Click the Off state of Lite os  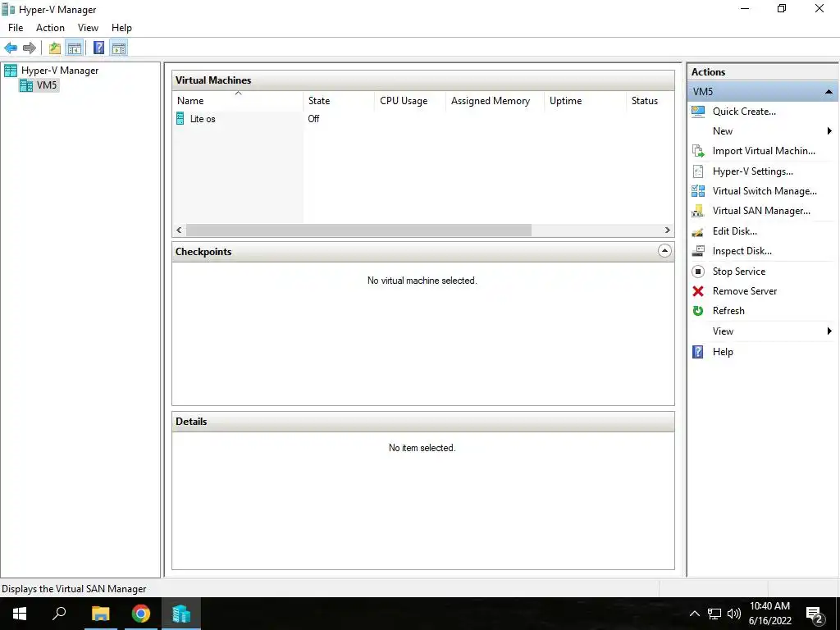point(313,119)
